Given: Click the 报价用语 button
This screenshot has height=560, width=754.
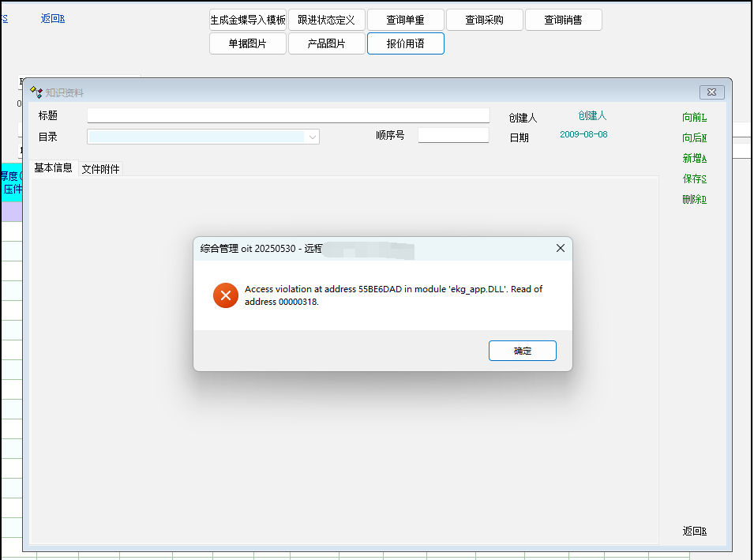Looking at the screenshot, I should [405, 43].
